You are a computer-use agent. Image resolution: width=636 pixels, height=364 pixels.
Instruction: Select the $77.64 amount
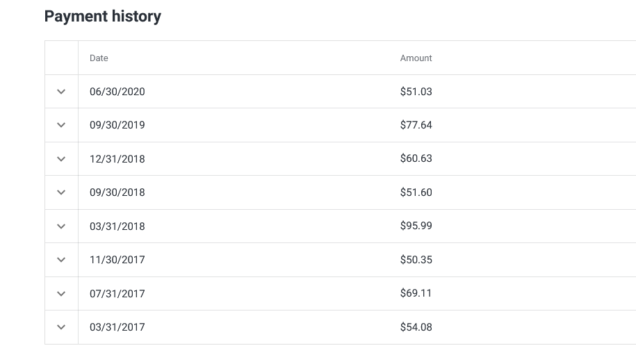coord(416,125)
